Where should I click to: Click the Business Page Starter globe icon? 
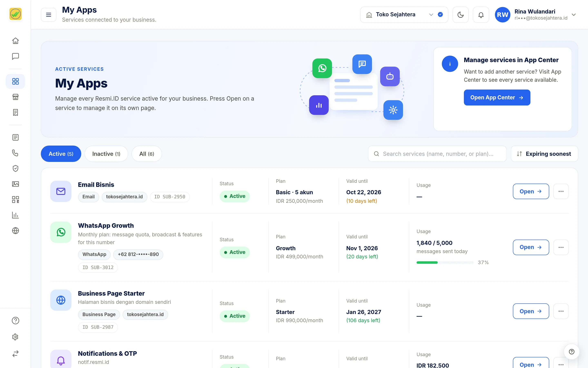(61, 300)
